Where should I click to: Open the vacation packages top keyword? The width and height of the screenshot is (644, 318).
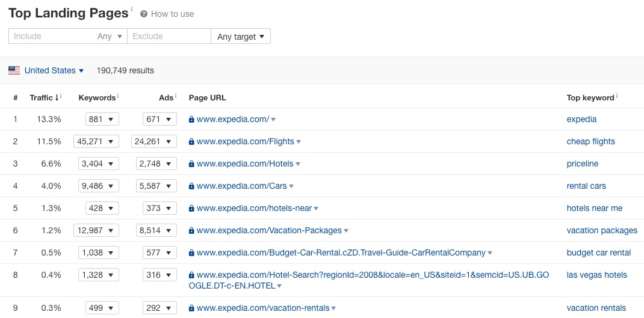pyautogui.click(x=602, y=230)
